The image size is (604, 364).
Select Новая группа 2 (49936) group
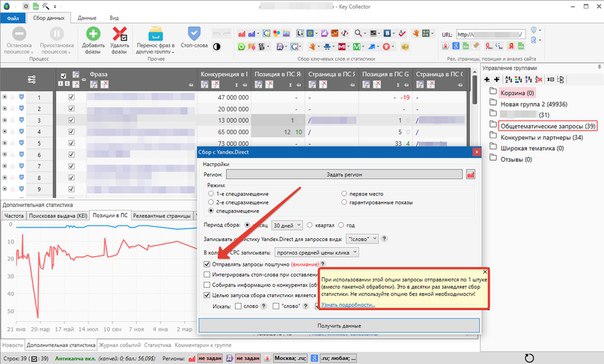(x=534, y=104)
